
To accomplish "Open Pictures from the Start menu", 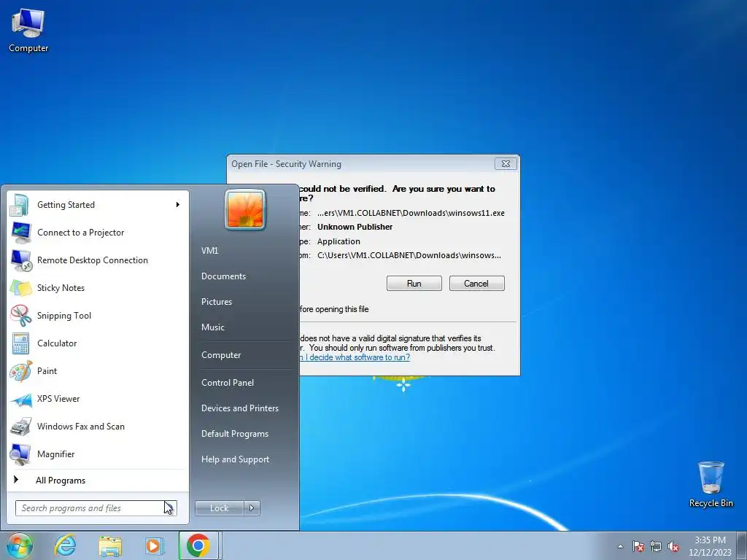I will click(216, 302).
